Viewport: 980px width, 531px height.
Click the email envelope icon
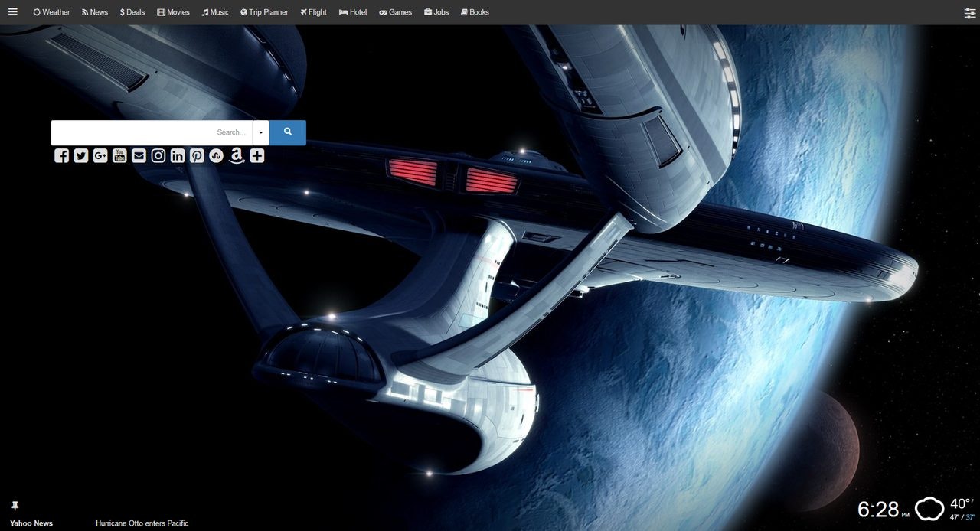click(x=139, y=155)
